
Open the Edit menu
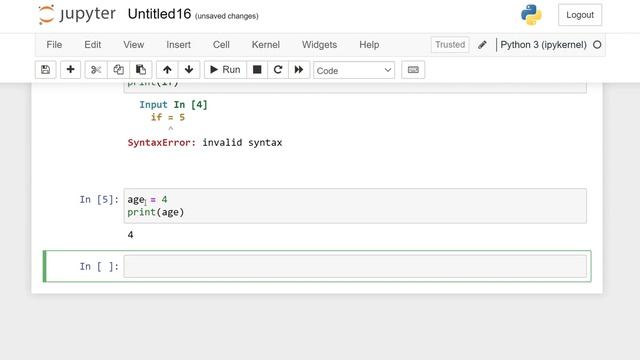pyautogui.click(x=93, y=45)
